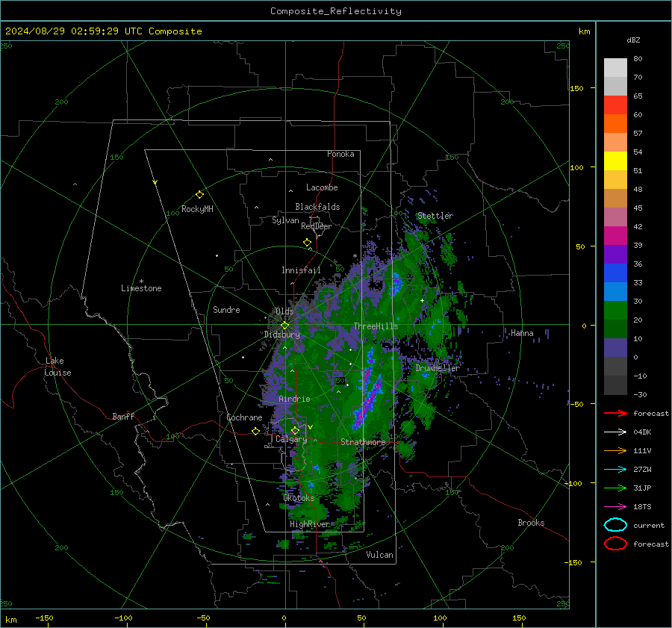Click the RockyMH label
672x628 pixels.
coord(197,209)
